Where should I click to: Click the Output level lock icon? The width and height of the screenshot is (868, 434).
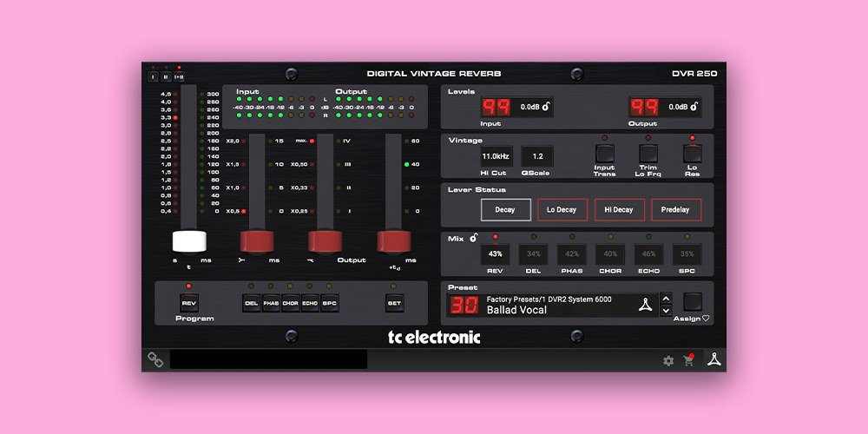coord(695,108)
